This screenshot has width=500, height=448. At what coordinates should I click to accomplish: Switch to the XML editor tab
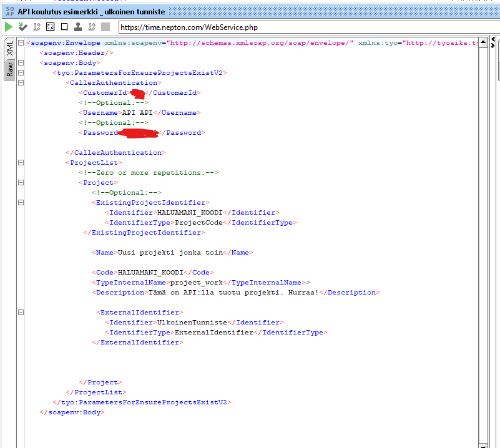(9, 49)
